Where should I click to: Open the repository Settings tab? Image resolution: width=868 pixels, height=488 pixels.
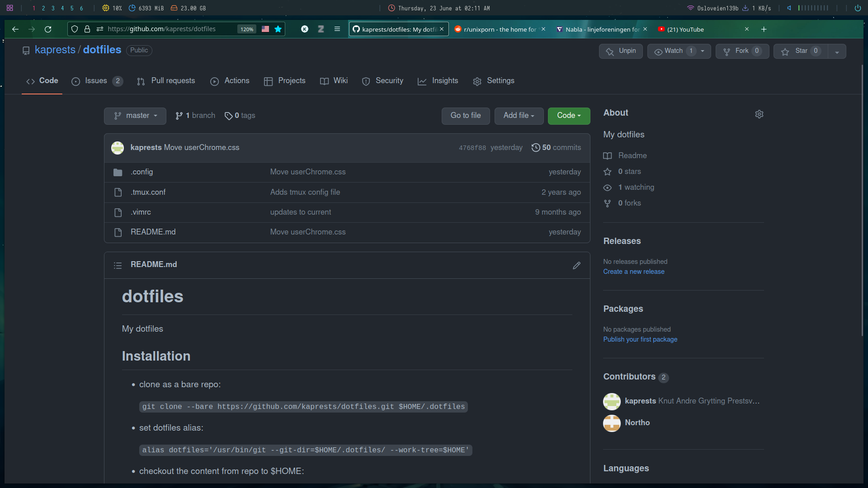click(494, 81)
